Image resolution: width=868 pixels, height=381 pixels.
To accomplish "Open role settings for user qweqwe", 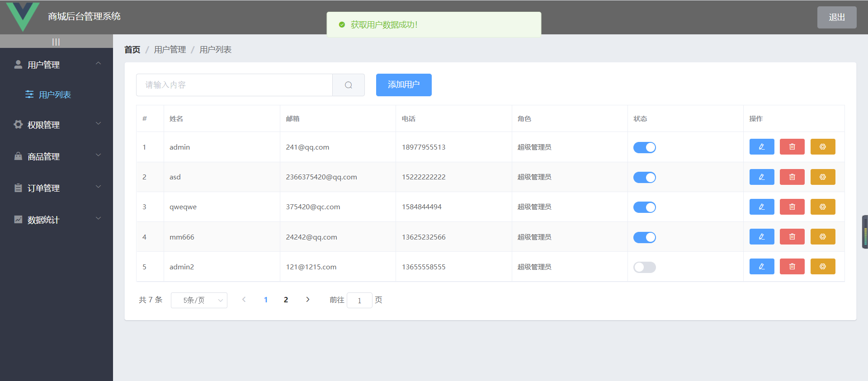I will [823, 207].
